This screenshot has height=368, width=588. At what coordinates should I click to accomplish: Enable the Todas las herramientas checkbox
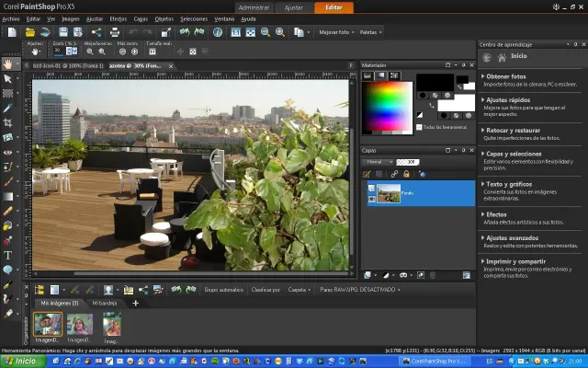[x=420, y=127]
